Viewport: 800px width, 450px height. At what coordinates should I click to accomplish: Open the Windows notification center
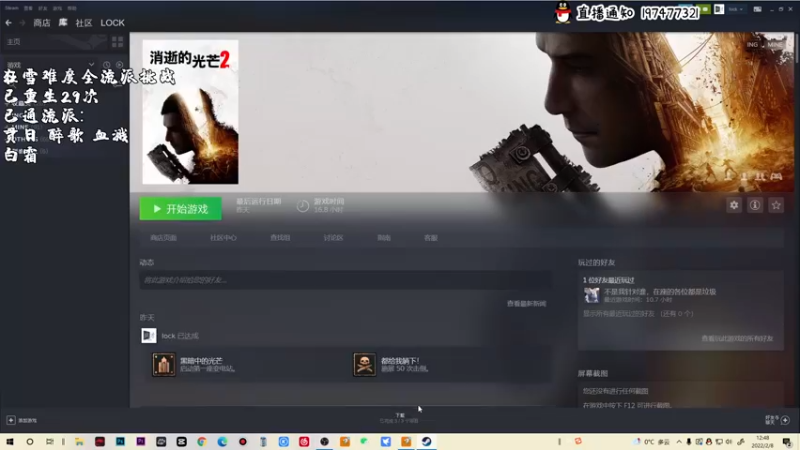tap(787, 441)
